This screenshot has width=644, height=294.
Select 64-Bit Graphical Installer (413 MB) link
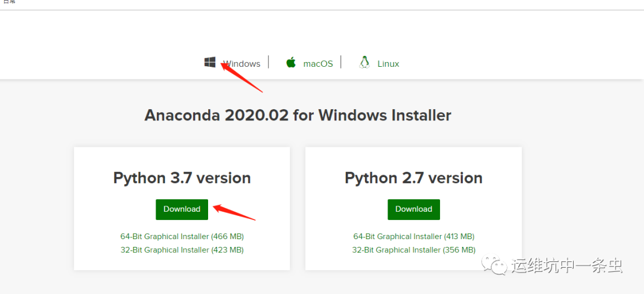pyautogui.click(x=413, y=237)
